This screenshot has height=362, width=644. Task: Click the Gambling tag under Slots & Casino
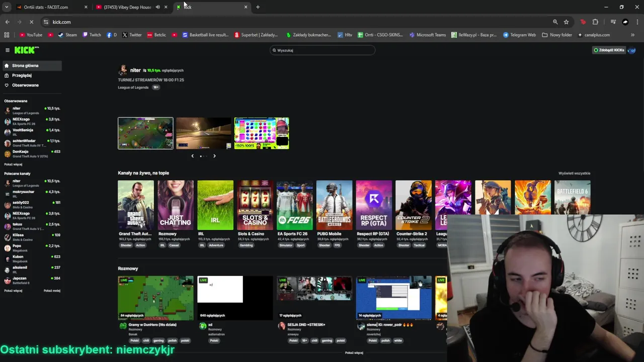pos(246,245)
